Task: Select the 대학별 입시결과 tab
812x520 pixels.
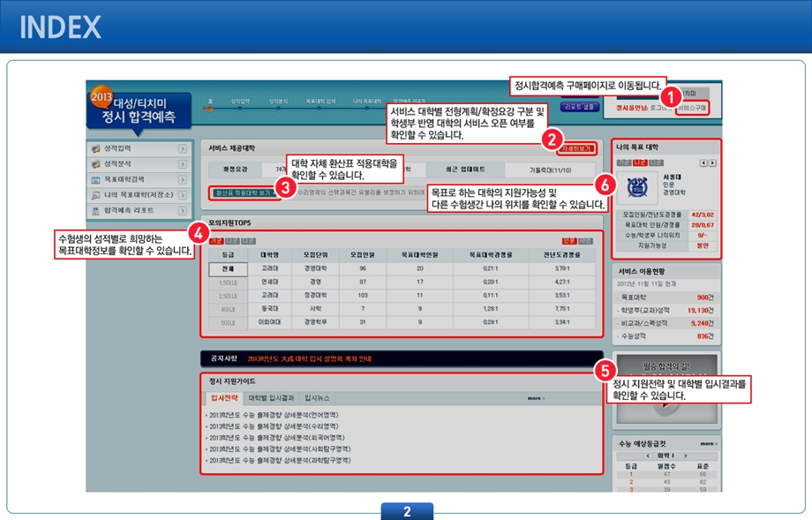Action: click(271, 398)
